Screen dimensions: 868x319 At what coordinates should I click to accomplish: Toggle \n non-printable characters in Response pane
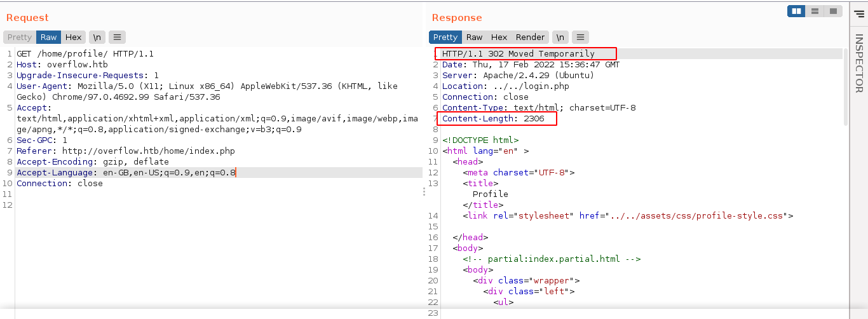[560, 37]
